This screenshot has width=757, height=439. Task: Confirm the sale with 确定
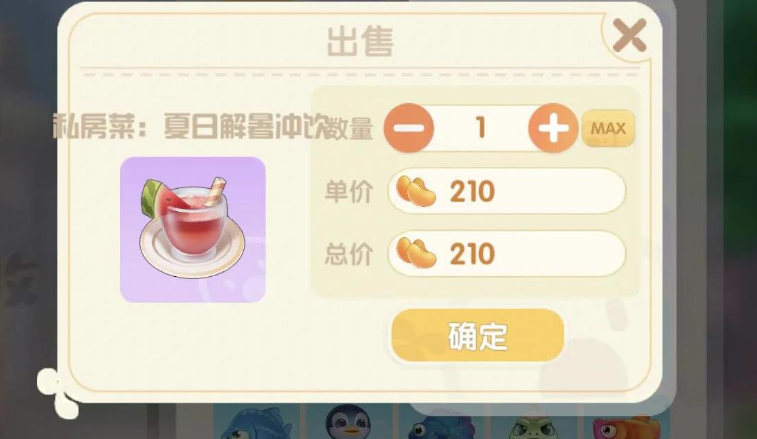[477, 336]
